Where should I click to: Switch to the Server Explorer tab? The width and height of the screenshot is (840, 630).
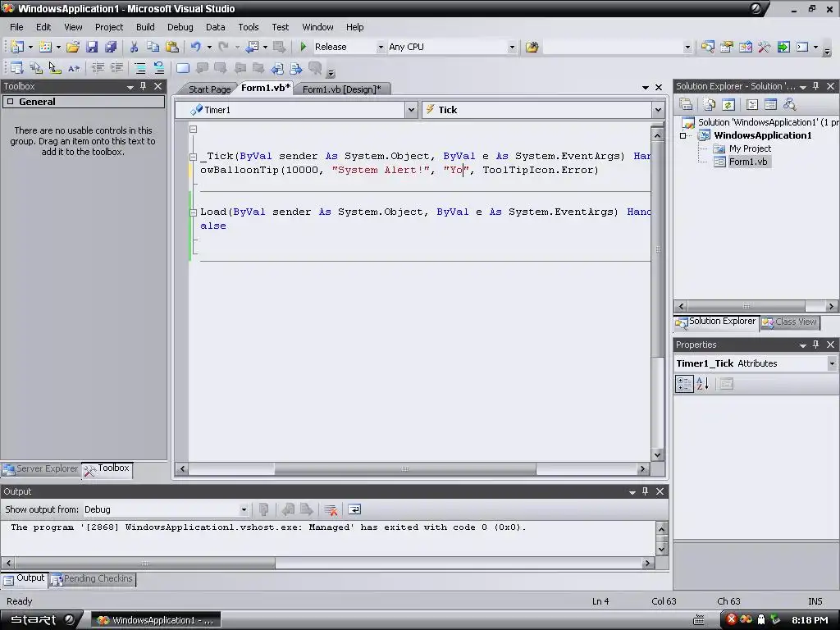click(41, 468)
